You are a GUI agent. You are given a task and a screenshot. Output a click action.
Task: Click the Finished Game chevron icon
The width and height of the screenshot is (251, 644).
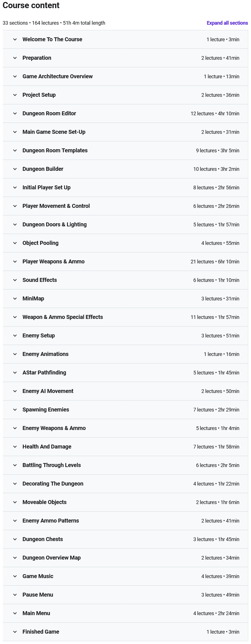(x=15, y=632)
